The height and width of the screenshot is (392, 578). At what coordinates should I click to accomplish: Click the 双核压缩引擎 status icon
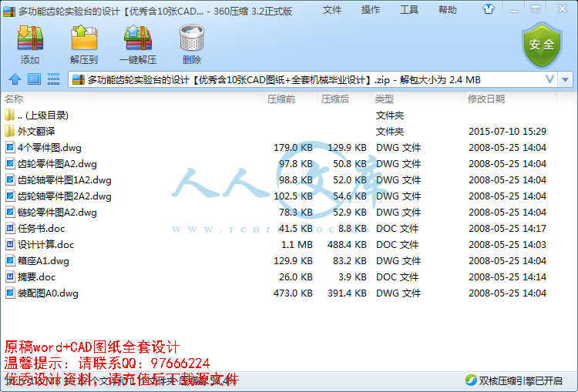[471, 380]
